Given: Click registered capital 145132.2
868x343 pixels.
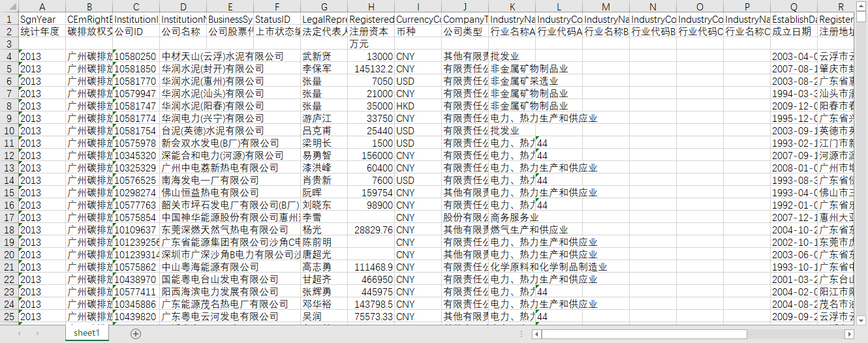Looking at the screenshot, I should click(371, 68).
